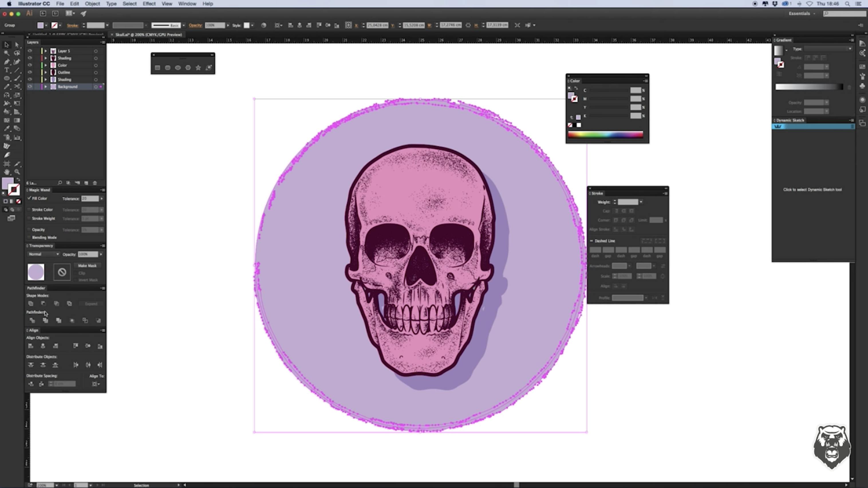
Task: Select the Paintbrush tool
Action: coord(17,78)
